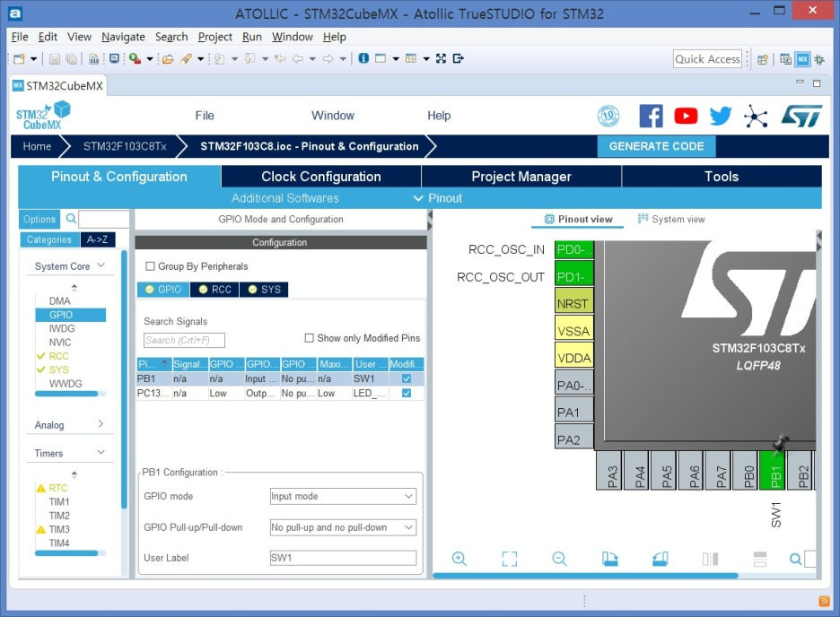This screenshot has height=617, width=840.
Task: Switch to the Debug perspective bug icon
Action: click(x=819, y=59)
